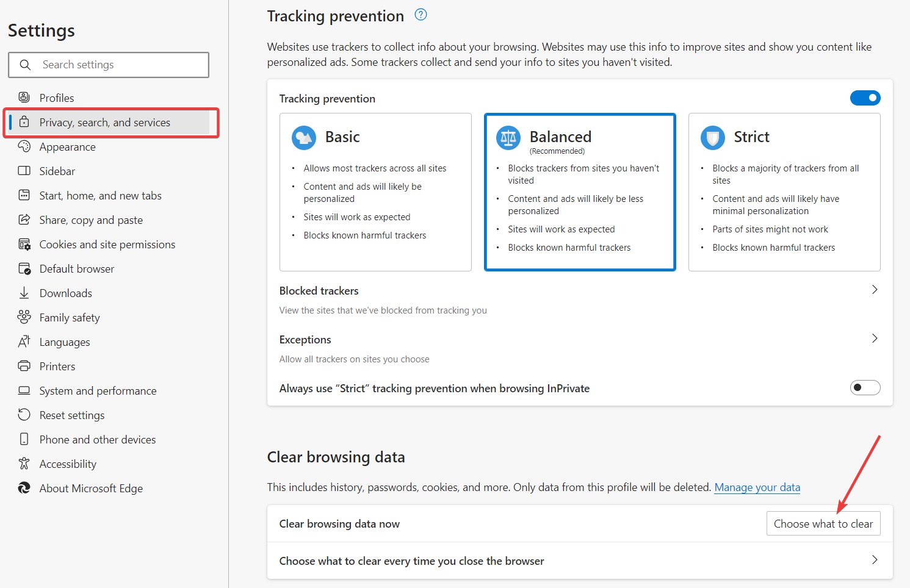Click the Profiles sidebar icon

(x=24, y=98)
